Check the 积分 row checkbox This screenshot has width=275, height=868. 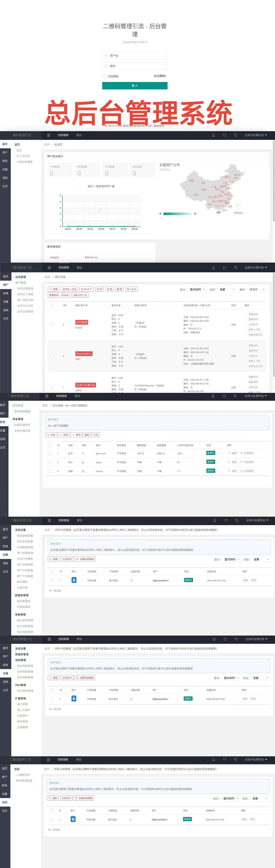click(x=50, y=462)
